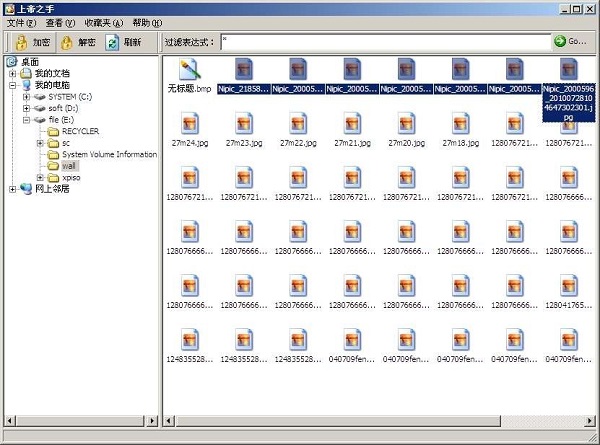The height and width of the screenshot is (445, 600).
Task: Expand the SYSTEM (C:) drive node
Action: (26, 97)
